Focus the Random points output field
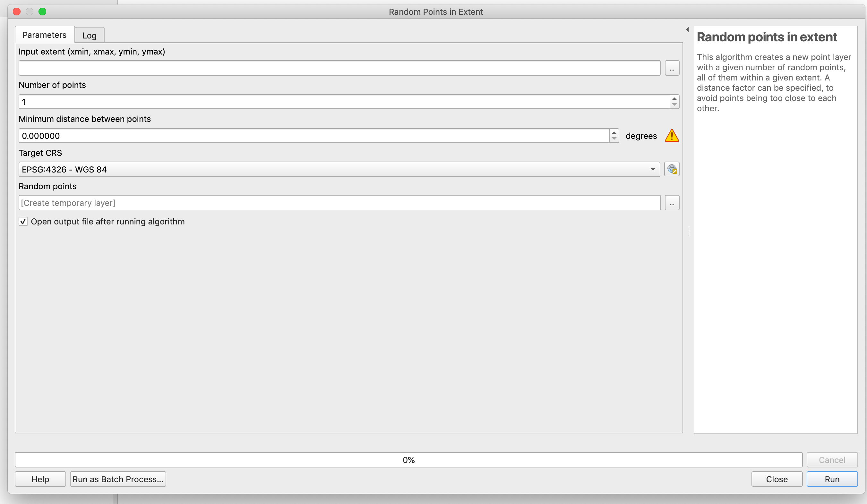 [x=339, y=203]
